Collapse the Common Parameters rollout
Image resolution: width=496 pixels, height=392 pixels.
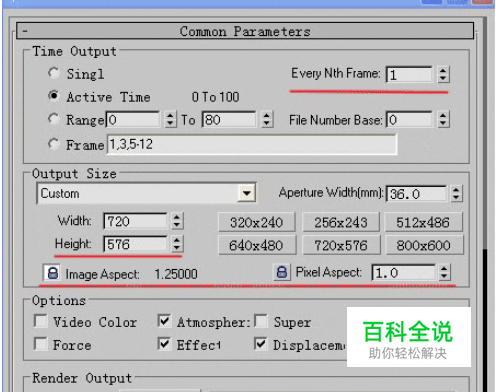pos(245,31)
